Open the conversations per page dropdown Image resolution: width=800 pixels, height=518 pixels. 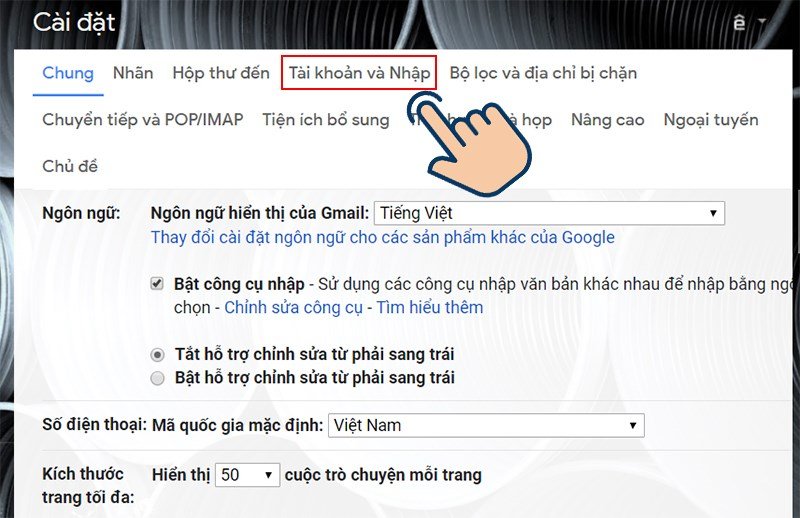coord(247,475)
